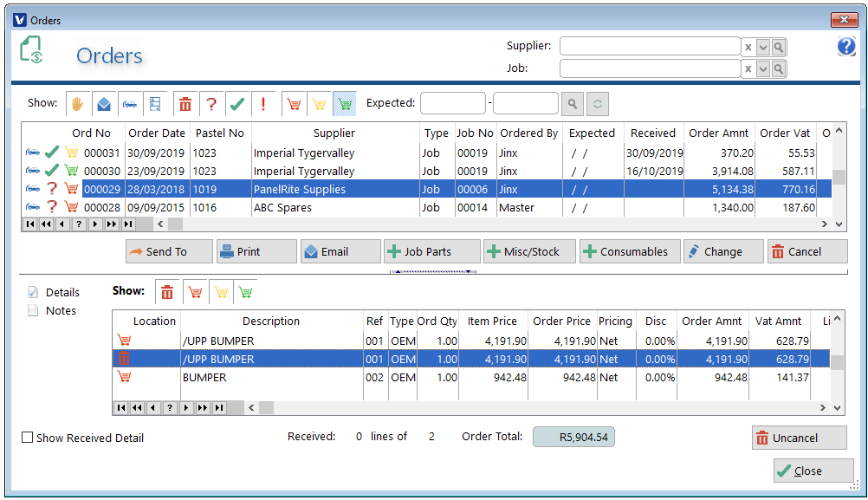This screenshot has width=868, height=500.
Task: Toggle the car filter in Show bar
Action: (130, 103)
